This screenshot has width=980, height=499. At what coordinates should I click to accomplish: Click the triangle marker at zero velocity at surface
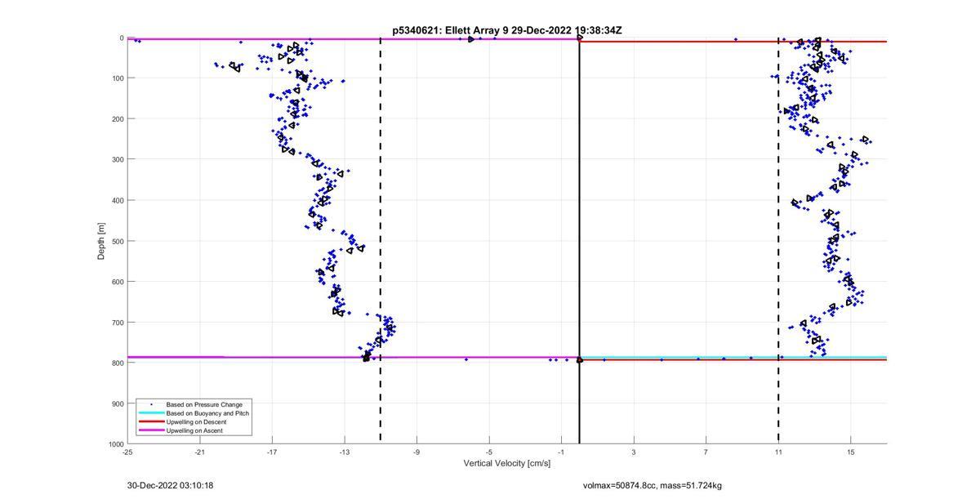(x=580, y=38)
